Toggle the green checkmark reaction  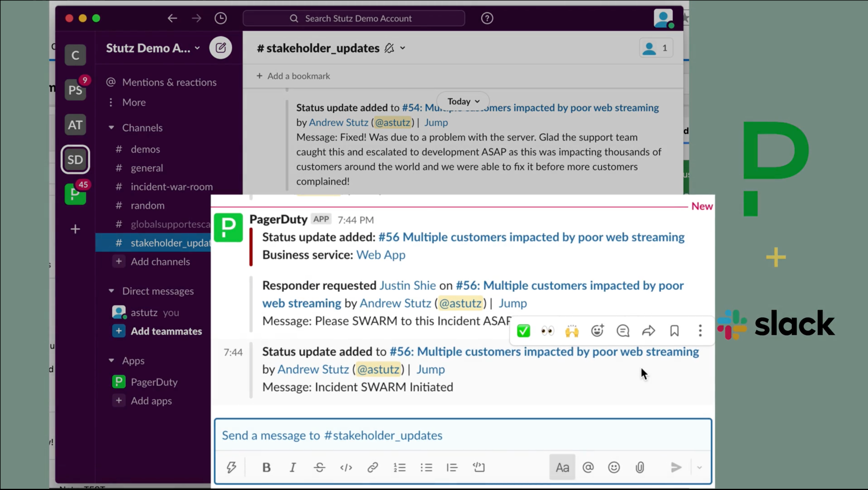[523, 331]
